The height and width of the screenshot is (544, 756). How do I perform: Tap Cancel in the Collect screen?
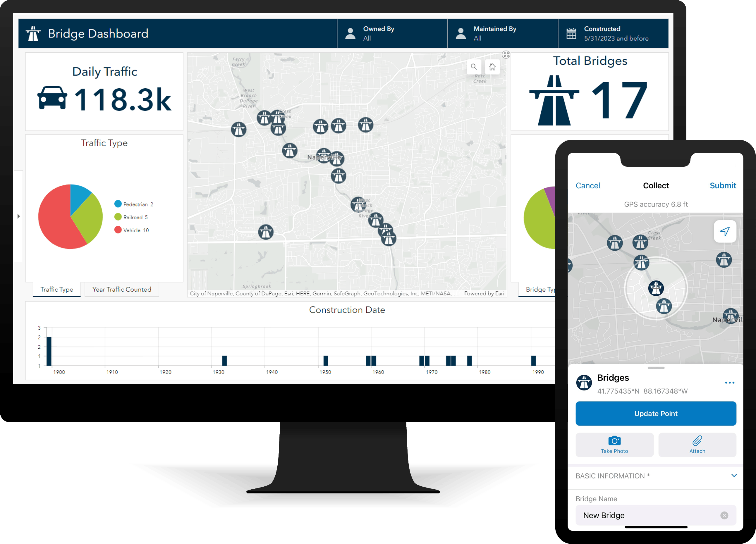588,185
